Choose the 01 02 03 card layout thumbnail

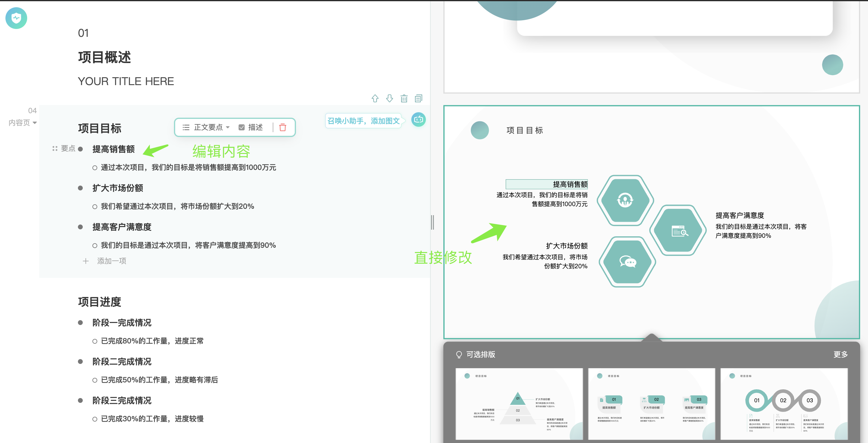coord(652,403)
